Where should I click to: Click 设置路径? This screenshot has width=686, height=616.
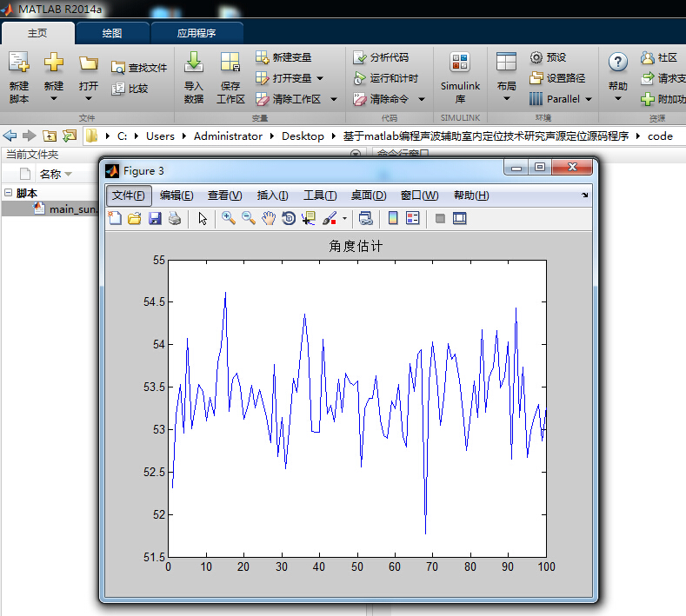pyautogui.click(x=557, y=78)
